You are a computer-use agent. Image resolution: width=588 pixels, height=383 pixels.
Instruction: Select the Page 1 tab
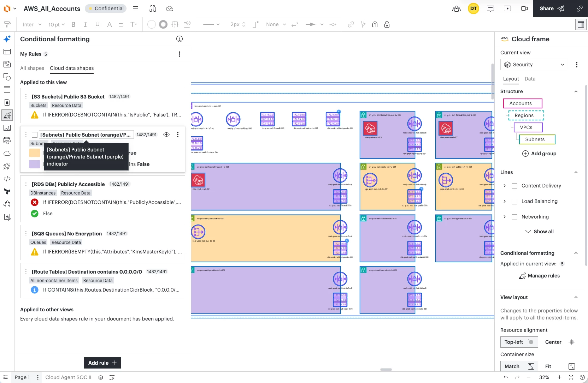coord(22,377)
